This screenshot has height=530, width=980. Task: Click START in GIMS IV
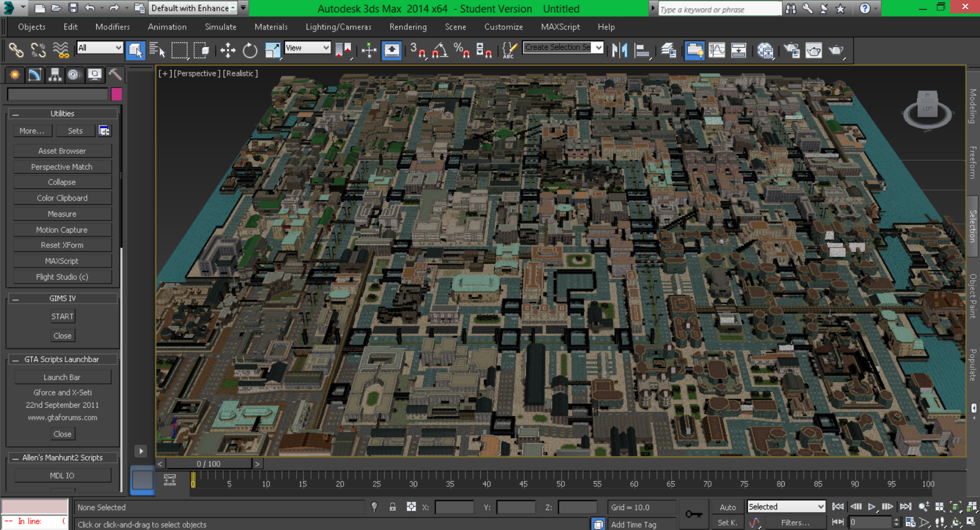62,316
